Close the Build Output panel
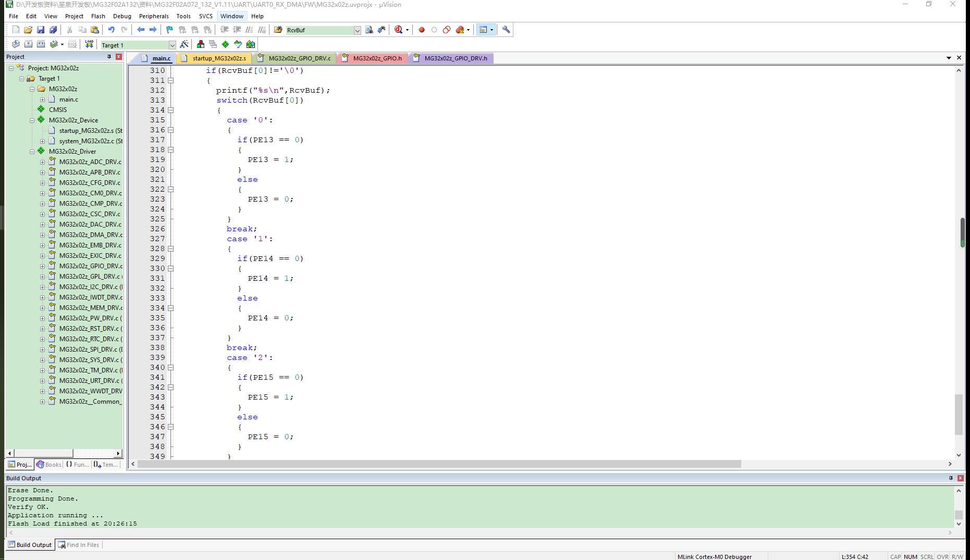970x560 pixels. coord(961,478)
